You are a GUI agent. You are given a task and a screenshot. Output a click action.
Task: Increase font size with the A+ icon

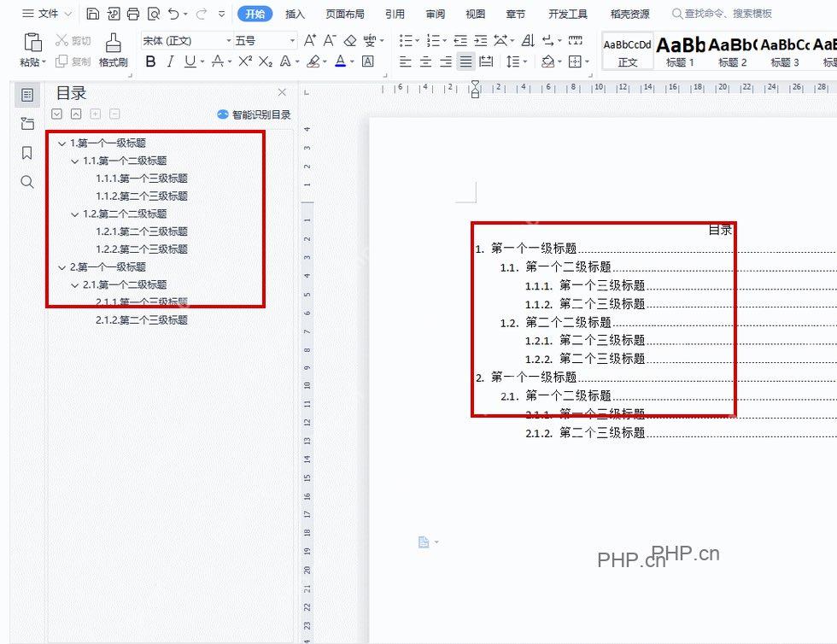coord(309,40)
